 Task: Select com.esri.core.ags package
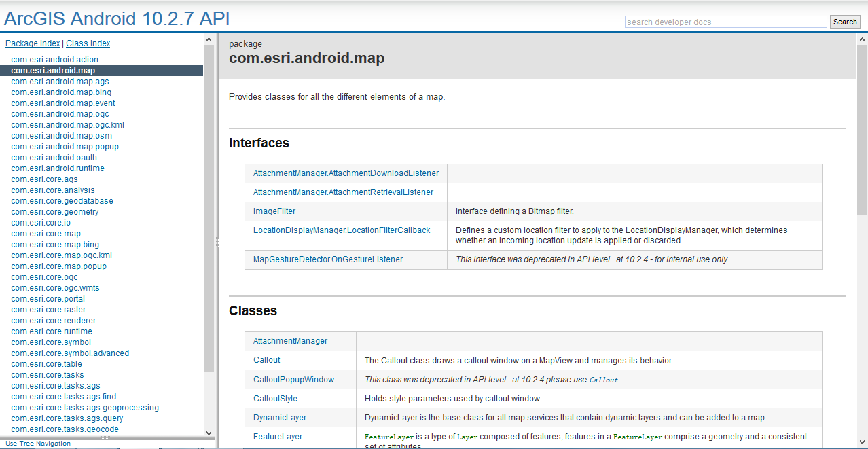pyautogui.click(x=44, y=179)
